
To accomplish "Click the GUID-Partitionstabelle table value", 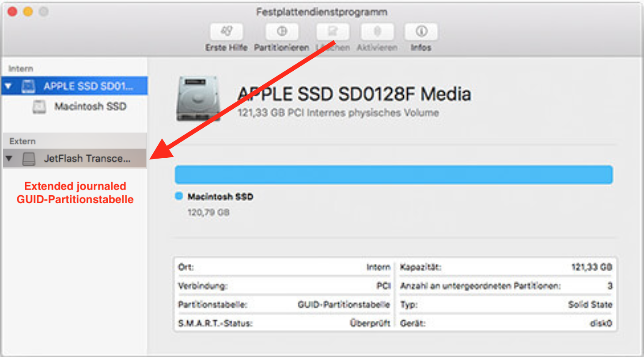I will coord(344,304).
